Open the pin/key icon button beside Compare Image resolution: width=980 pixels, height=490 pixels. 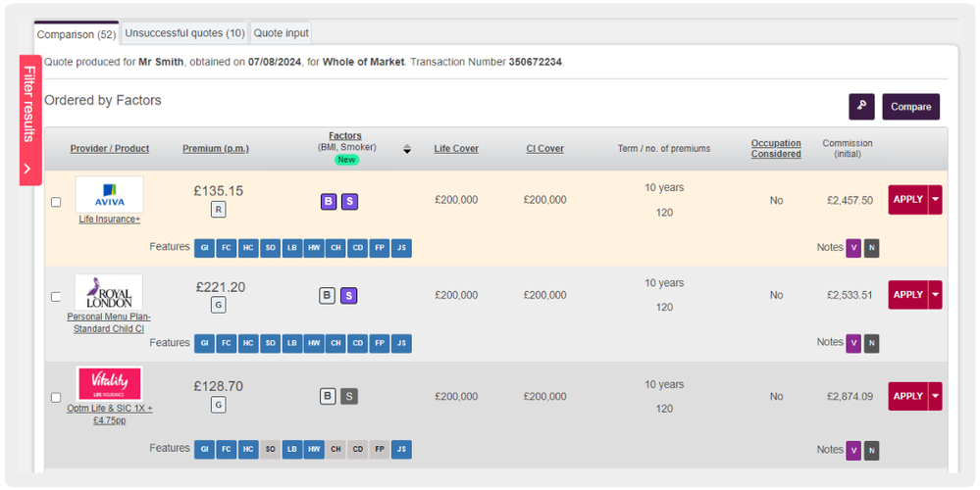(861, 107)
